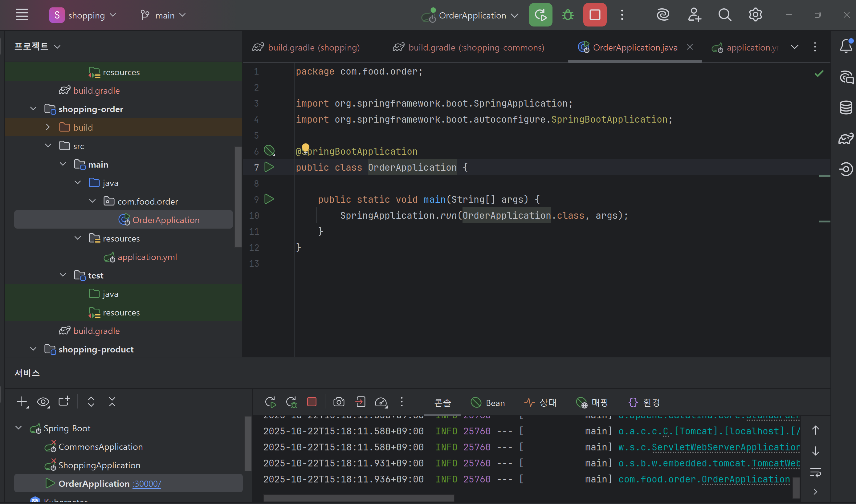Click the rerun OrderApplication green button
The height and width of the screenshot is (504, 856).
[540, 15]
